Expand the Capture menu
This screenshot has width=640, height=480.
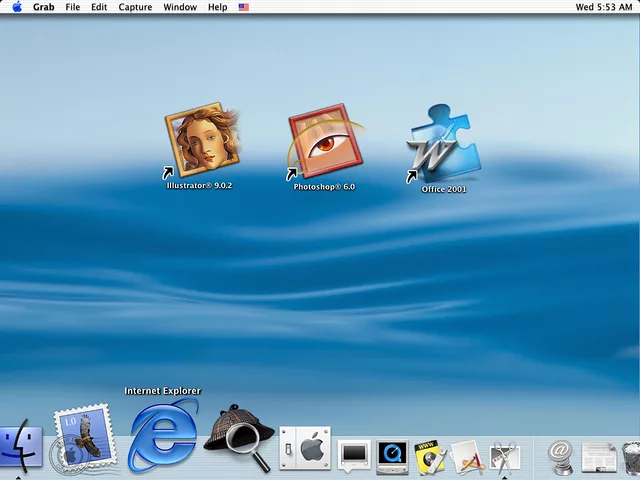click(135, 7)
